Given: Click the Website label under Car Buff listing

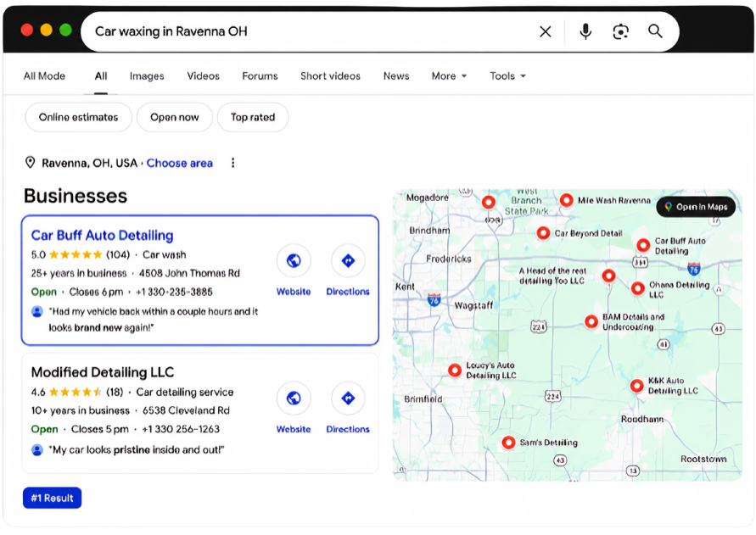Looking at the screenshot, I should point(294,292).
